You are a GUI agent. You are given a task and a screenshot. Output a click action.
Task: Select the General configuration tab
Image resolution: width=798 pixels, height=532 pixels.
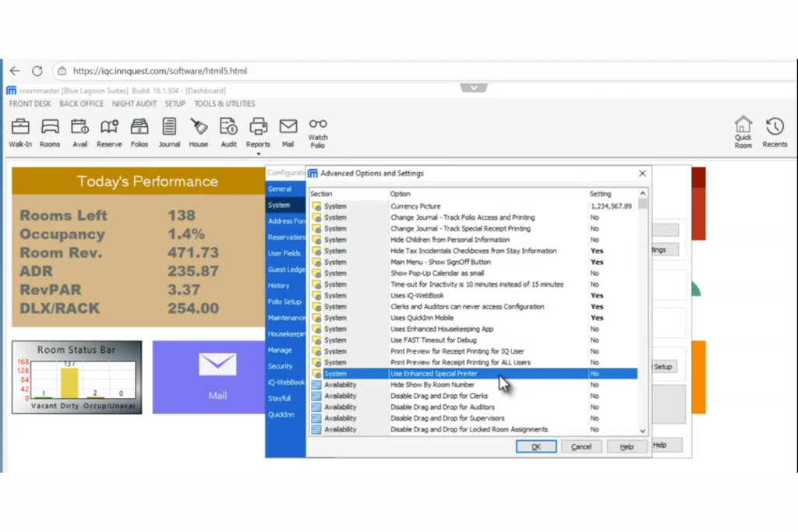click(285, 188)
